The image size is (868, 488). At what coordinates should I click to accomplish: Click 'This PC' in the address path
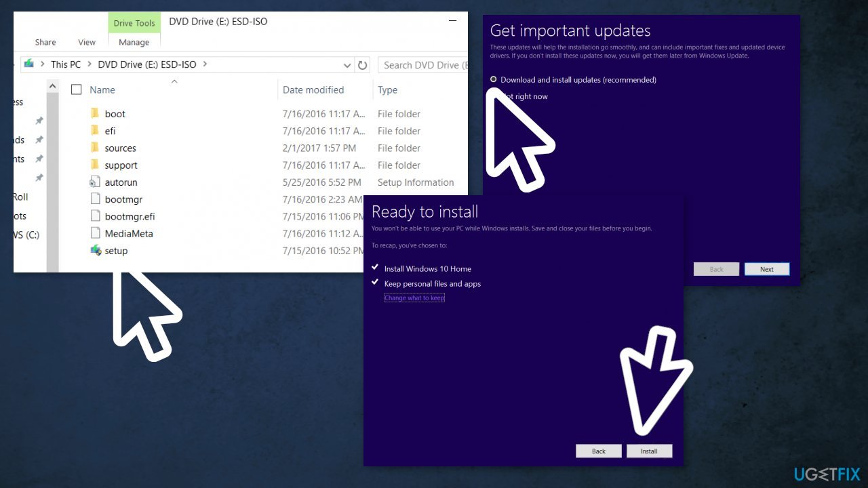tap(66, 64)
